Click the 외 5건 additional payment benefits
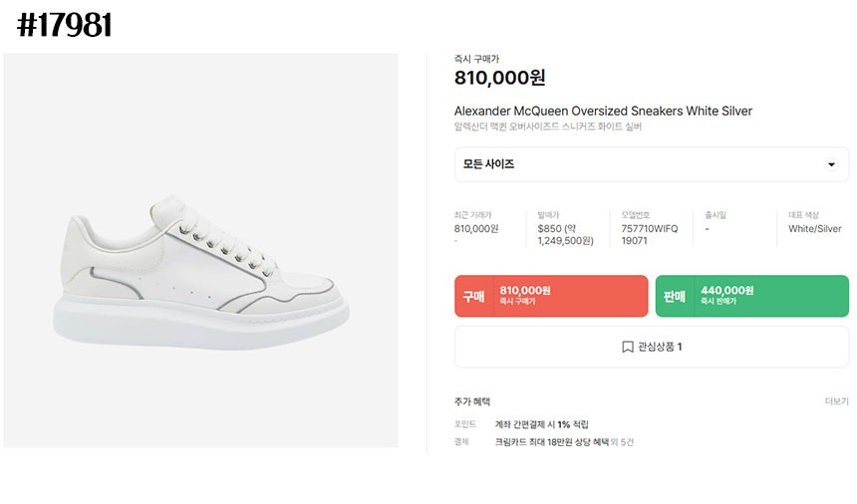 pos(621,441)
